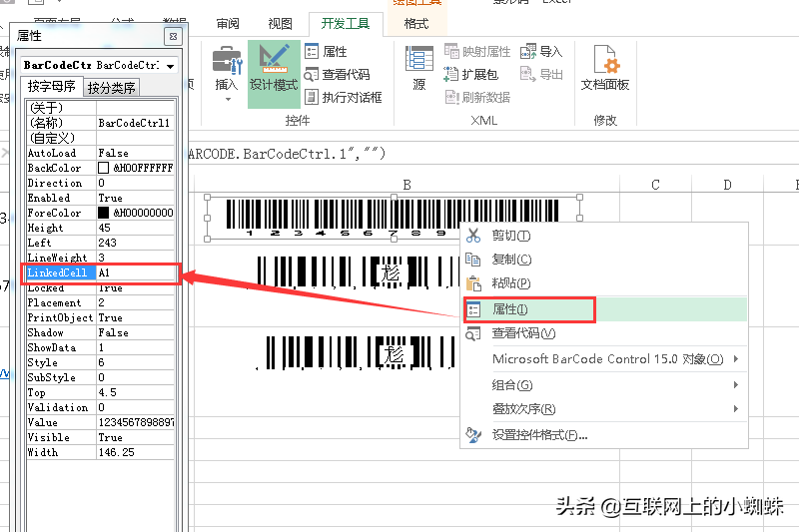
Task: Select the LineWeight property
Action: [x=61, y=258]
